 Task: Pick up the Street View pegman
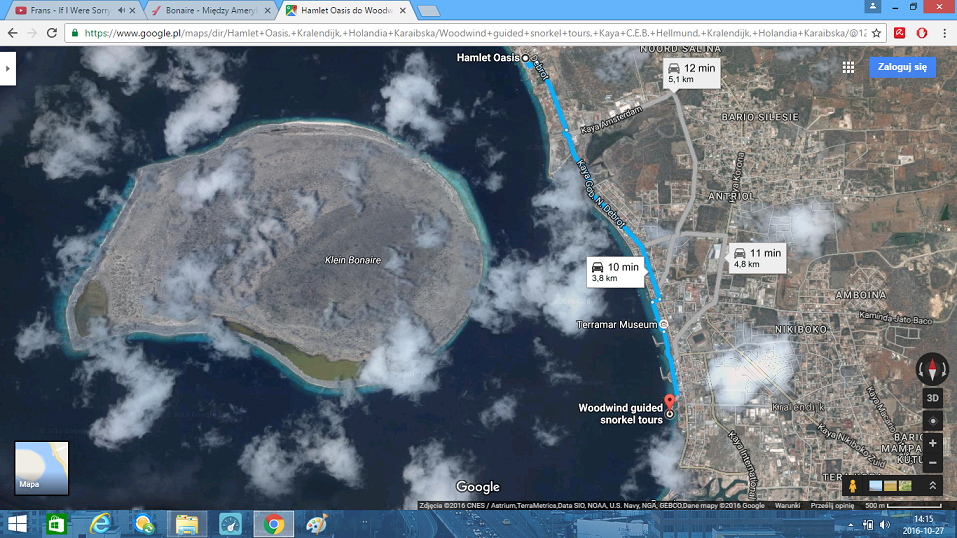point(853,486)
